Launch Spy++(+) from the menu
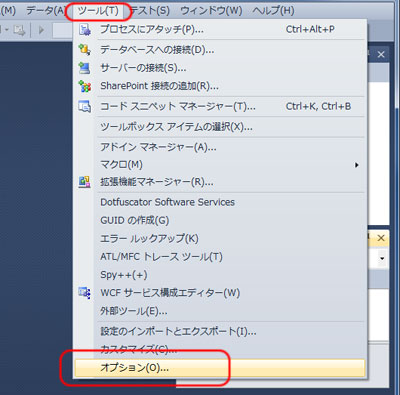Viewport: 400px width, 395px height. coord(124,275)
